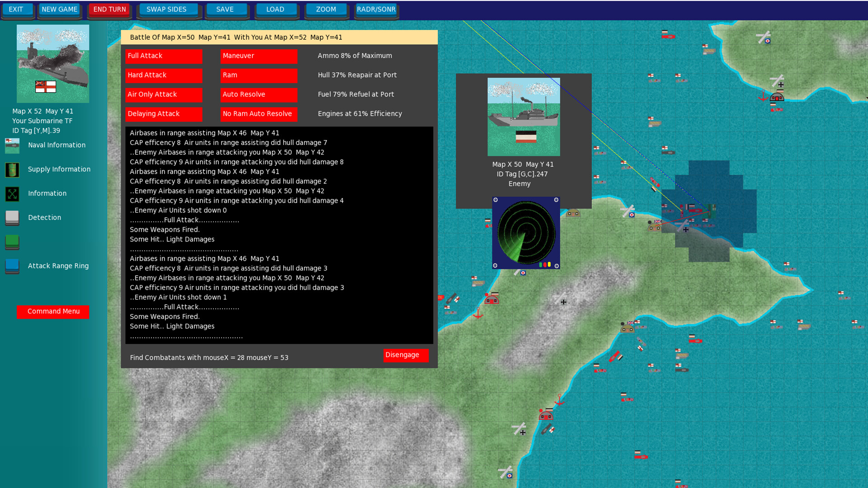Click the RADR/SONR toolbar button

tap(376, 9)
